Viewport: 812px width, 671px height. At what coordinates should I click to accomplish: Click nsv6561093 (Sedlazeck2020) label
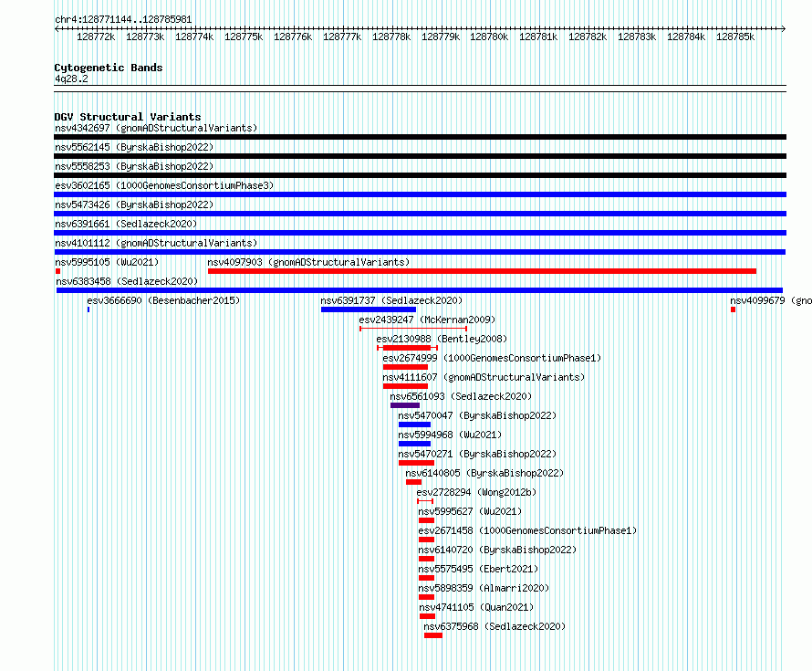[x=461, y=396]
